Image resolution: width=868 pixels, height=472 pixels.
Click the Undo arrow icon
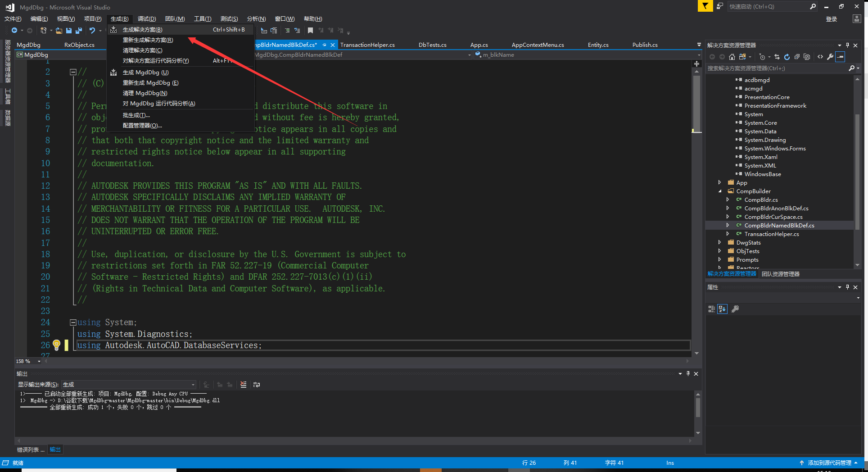[92, 30]
